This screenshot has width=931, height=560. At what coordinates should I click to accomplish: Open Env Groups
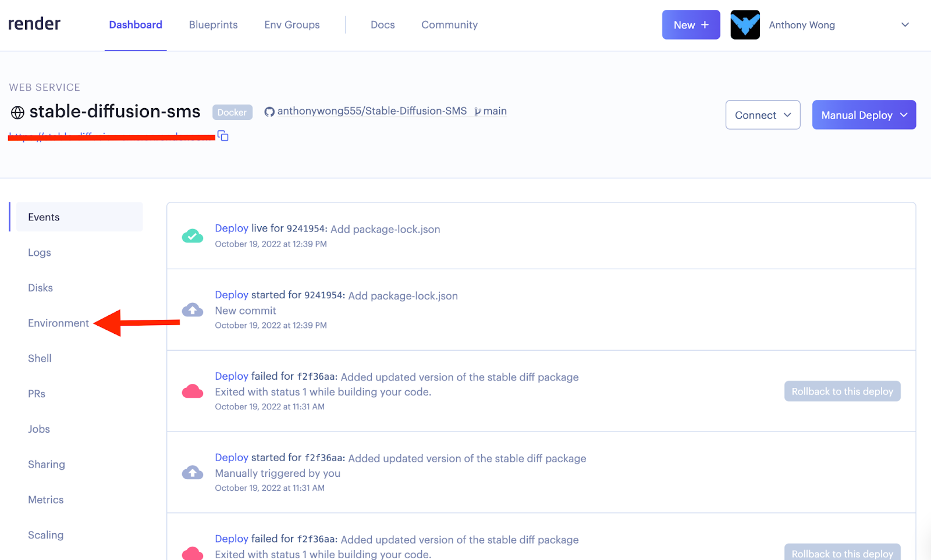[x=292, y=25]
